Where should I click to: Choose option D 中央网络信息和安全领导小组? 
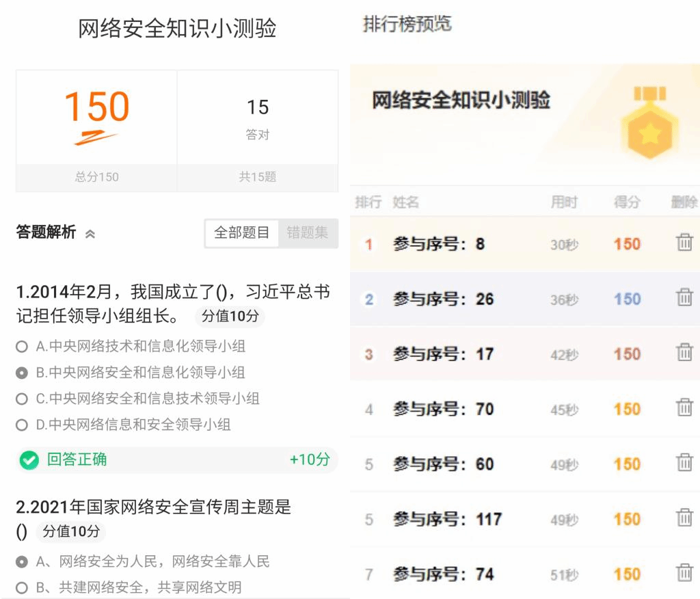point(22,425)
